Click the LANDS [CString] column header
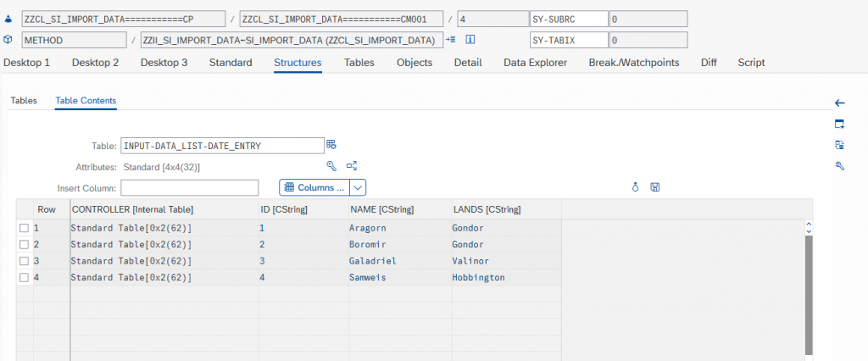Image resolution: width=868 pixels, height=361 pixels. [x=507, y=209]
